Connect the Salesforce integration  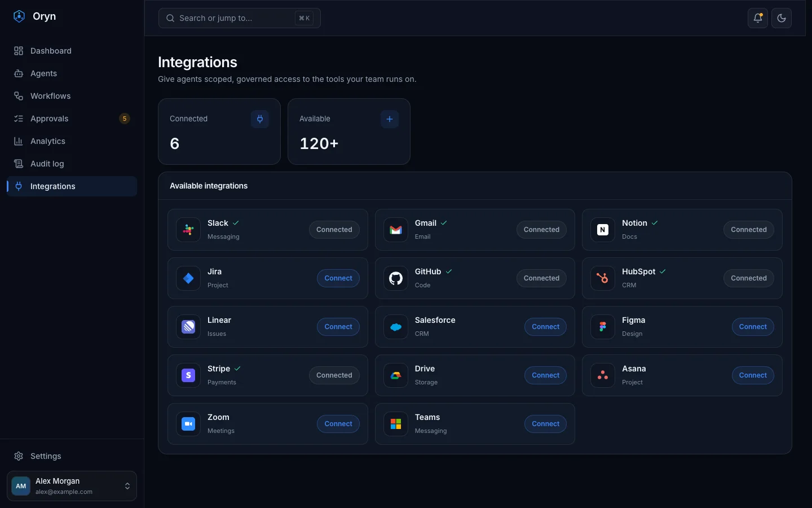click(x=546, y=327)
